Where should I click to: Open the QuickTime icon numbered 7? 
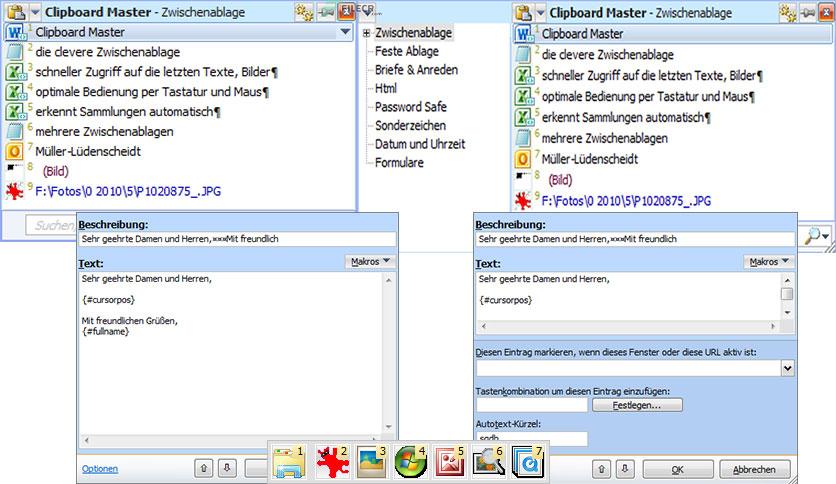[x=527, y=462]
